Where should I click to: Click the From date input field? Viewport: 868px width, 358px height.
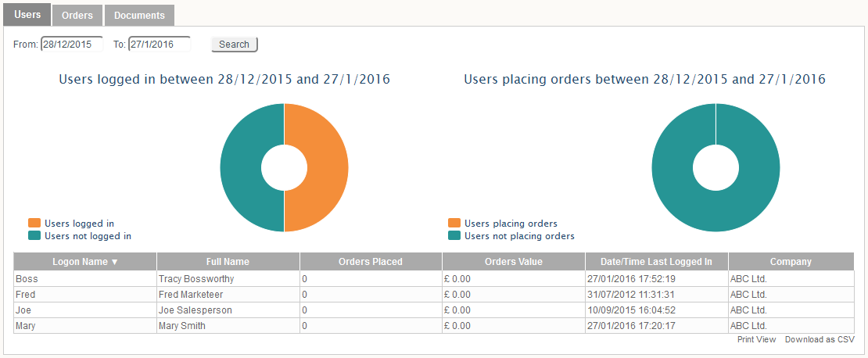pyautogui.click(x=72, y=45)
